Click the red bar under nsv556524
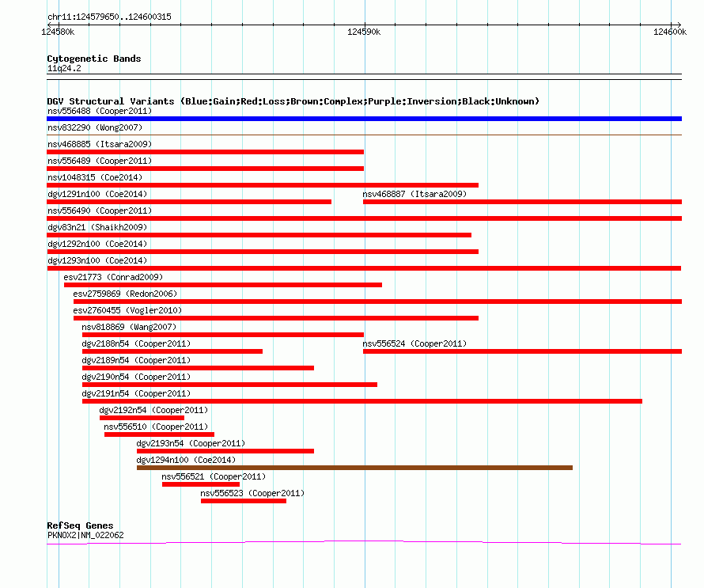This screenshot has width=704, height=588. [x=523, y=351]
